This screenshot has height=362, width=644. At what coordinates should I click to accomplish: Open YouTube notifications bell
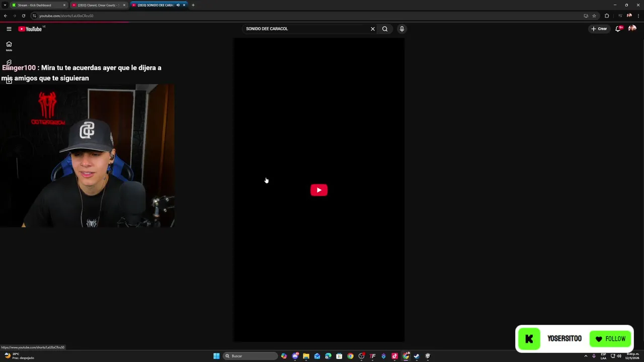tap(618, 29)
